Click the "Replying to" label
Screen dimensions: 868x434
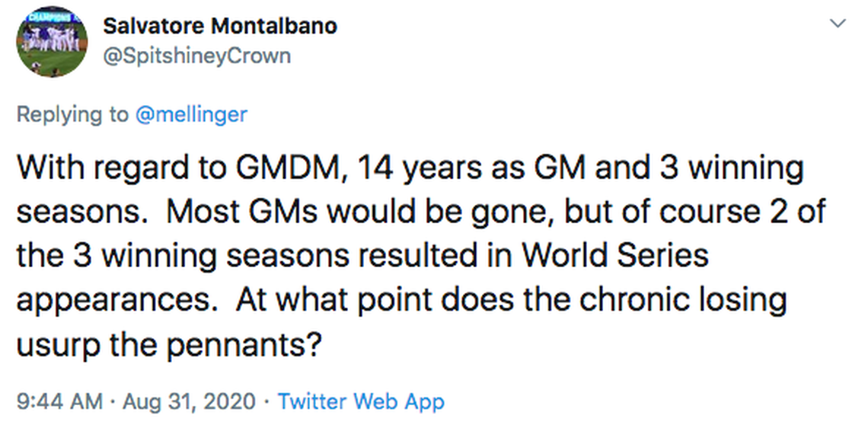point(72,114)
